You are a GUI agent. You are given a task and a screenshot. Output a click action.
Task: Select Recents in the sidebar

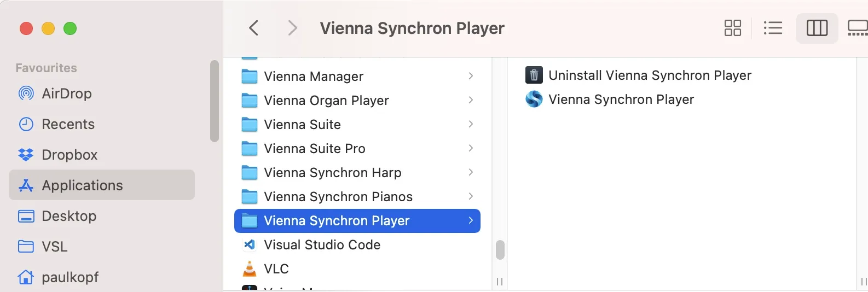[68, 124]
